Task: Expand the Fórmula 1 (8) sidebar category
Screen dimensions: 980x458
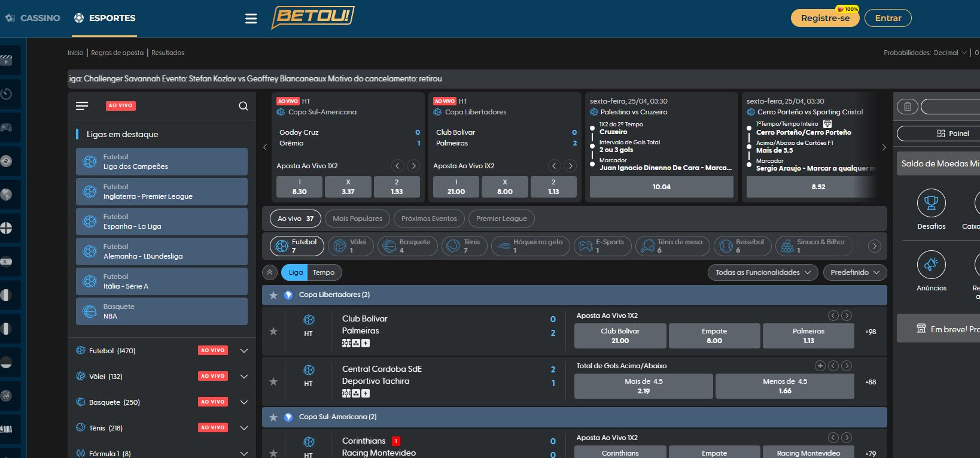Action: pos(244,453)
